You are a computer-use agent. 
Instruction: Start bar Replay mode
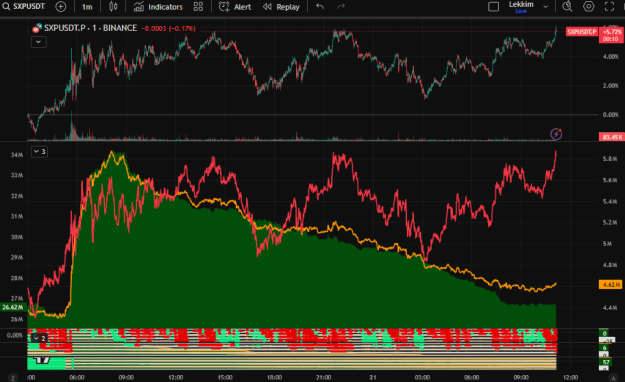[281, 7]
